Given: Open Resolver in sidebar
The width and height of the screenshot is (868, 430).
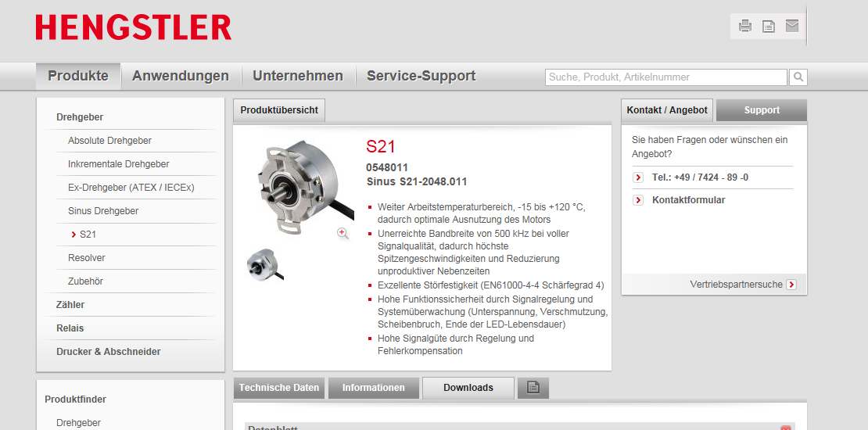Looking at the screenshot, I should [x=86, y=258].
